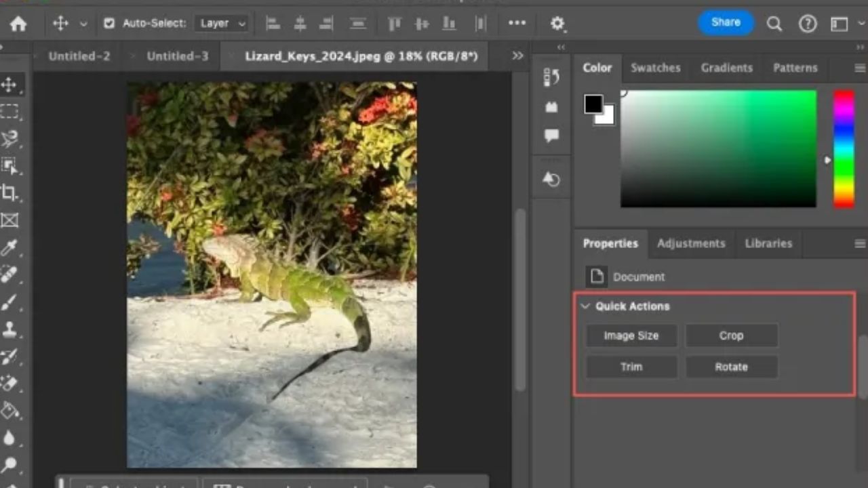Open the Swatches tab

pos(656,68)
